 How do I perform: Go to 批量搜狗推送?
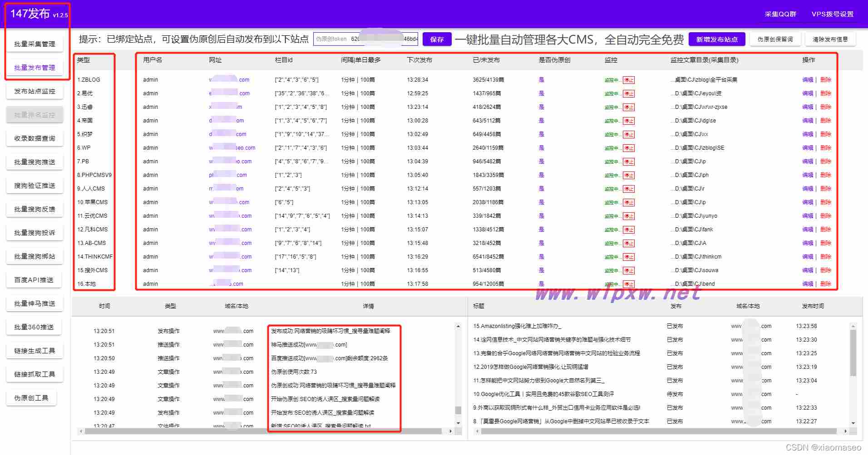(x=35, y=162)
